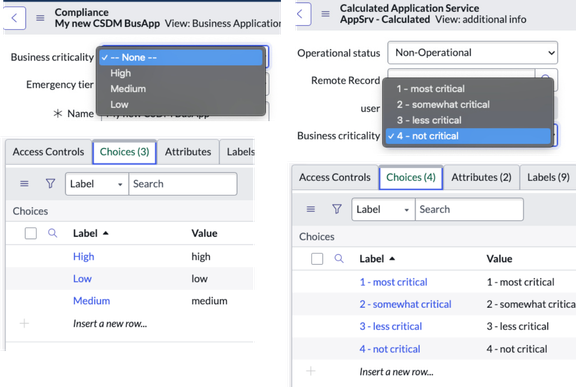Open list menu icon in Choices (4) toolbar
The height and width of the screenshot is (387, 576).
coord(311,209)
